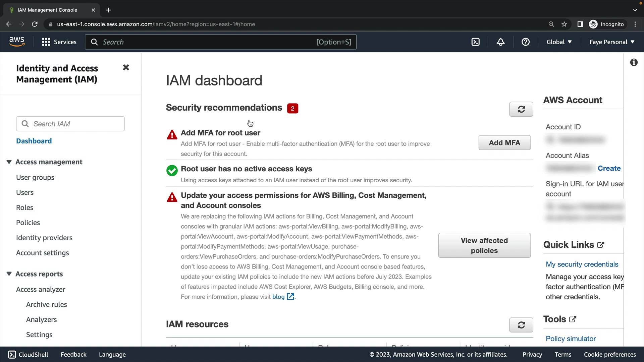Click the AWS logo home icon
The height and width of the screenshot is (362, 644).
pos(17,42)
